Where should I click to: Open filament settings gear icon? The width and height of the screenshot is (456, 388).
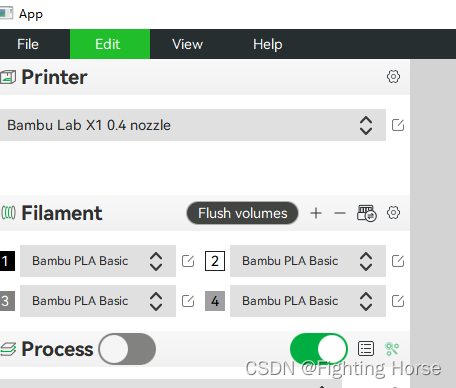(393, 213)
